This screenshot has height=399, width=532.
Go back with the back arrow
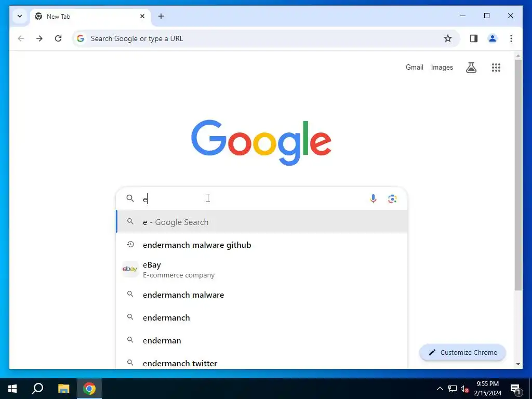pos(21,38)
